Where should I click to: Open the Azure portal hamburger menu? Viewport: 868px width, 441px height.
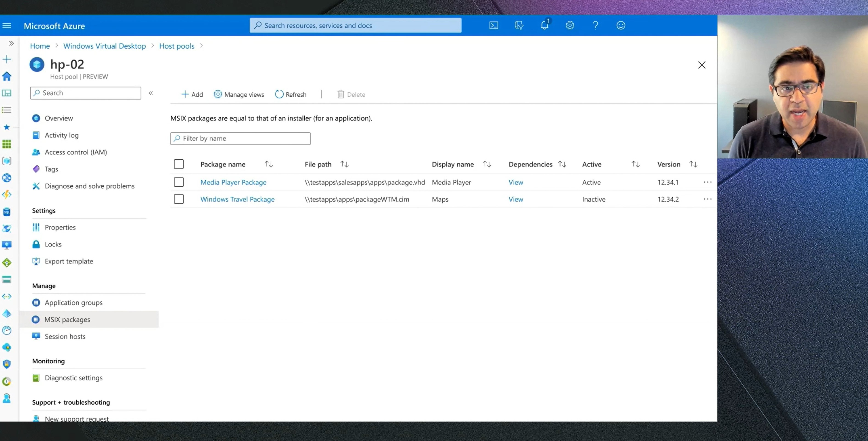(7, 26)
